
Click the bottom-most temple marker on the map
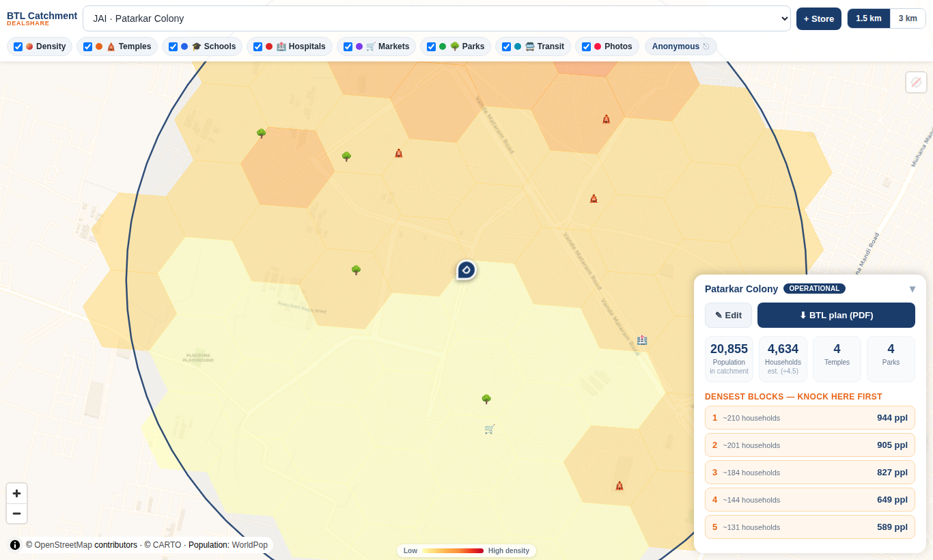(x=619, y=486)
